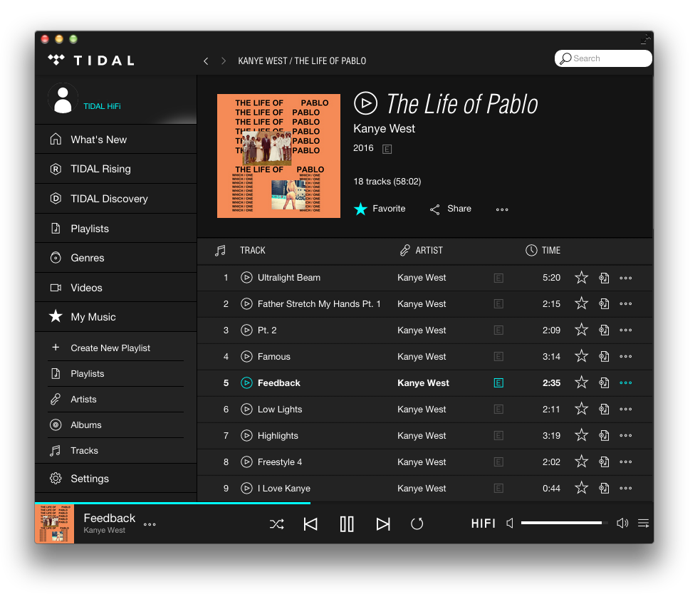
Task: Adjust the volume slider
Action: coord(564,523)
